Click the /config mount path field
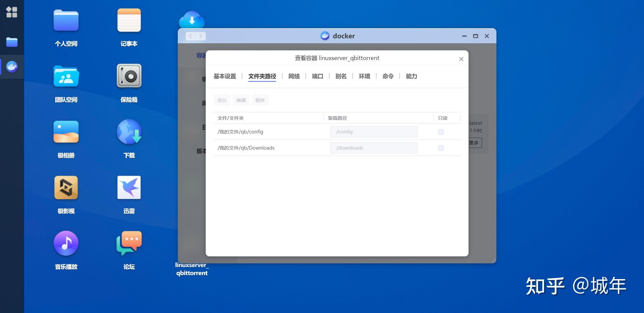The image size is (644, 313). point(373,132)
